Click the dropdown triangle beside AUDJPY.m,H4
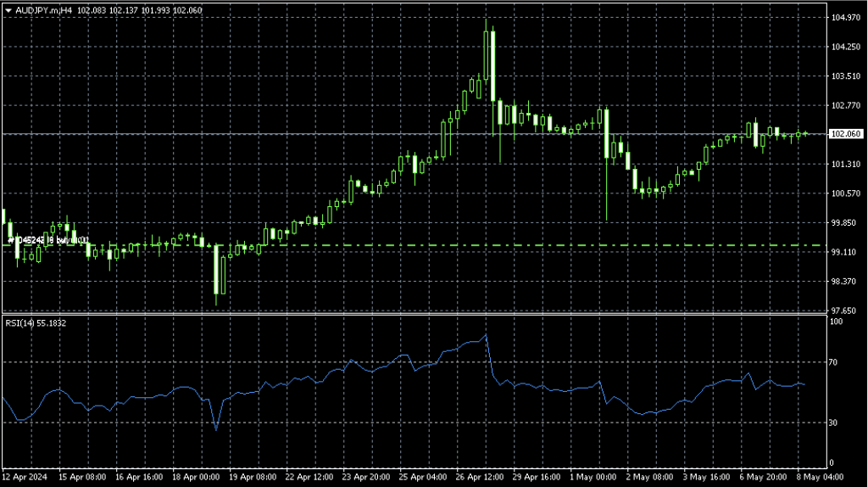This screenshot has width=868, height=487. [x=8, y=9]
